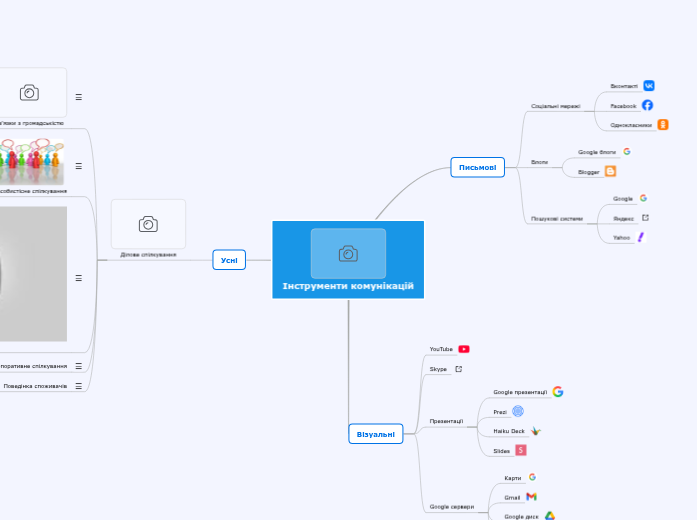
Task: Open the external link icon next to Яндекс
Action: pyautogui.click(x=645, y=217)
